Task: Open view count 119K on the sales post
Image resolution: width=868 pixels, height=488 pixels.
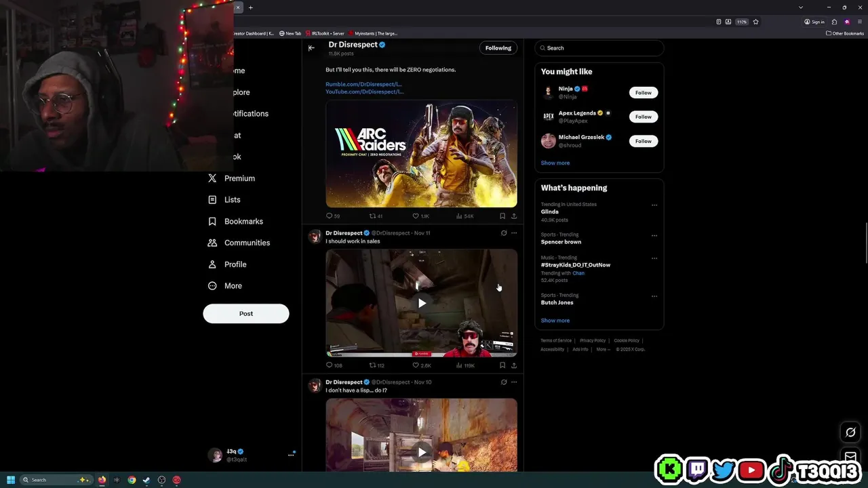Action: coord(465,365)
